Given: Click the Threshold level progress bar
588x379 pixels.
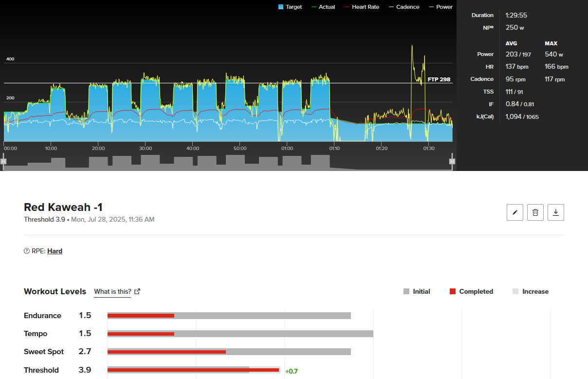Looking at the screenshot, I should click(194, 370).
